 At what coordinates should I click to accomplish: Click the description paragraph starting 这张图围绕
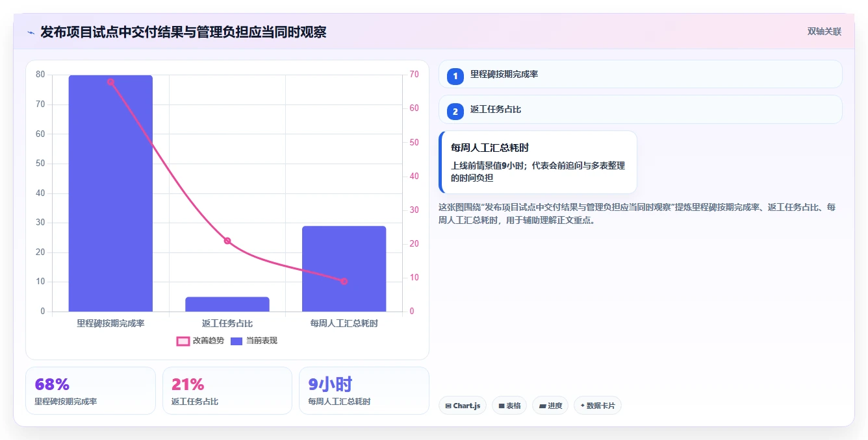point(638,214)
